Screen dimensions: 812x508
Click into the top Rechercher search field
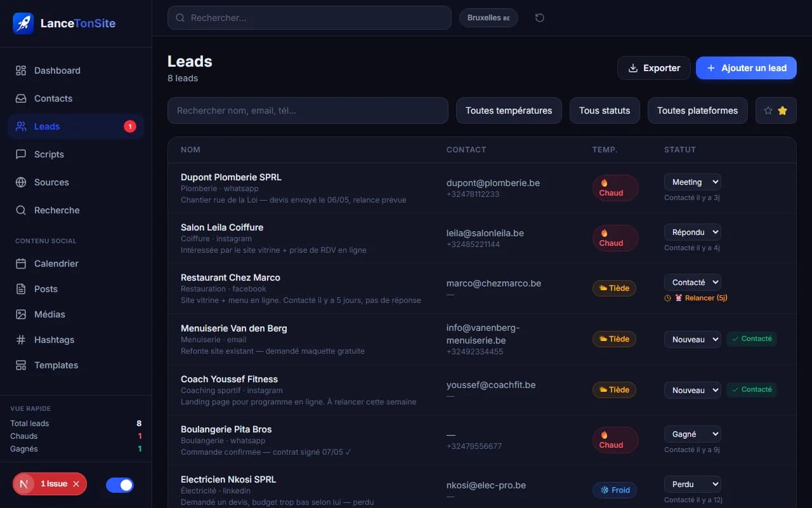(310, 18)
